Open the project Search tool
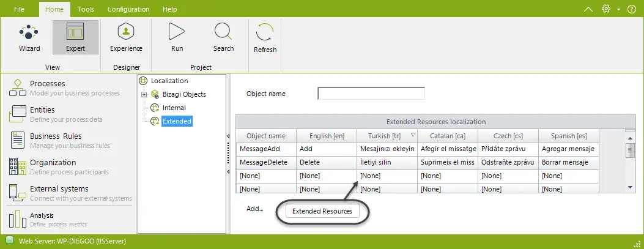Viewport: 644px width, 249px height. [223, 38]
